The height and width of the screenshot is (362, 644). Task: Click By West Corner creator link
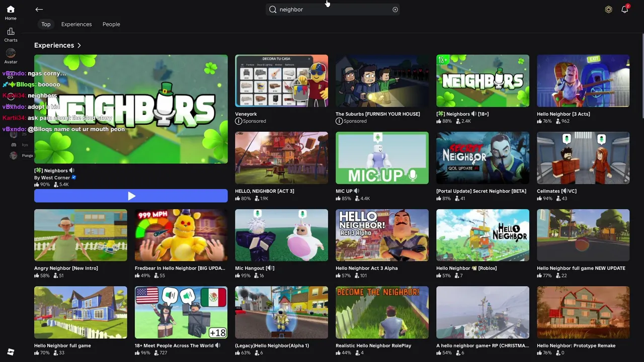point(52,177)
